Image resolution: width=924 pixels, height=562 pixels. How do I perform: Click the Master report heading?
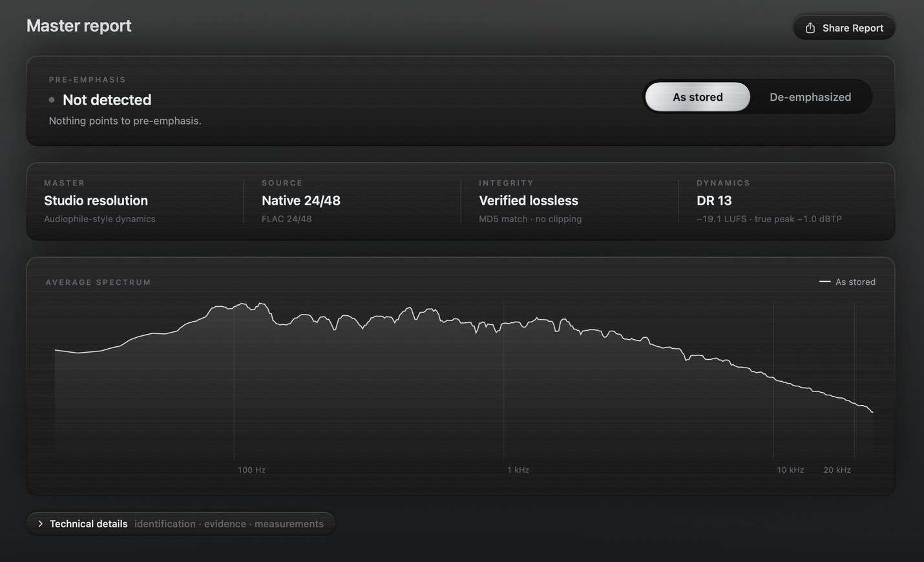coord(79,26)
